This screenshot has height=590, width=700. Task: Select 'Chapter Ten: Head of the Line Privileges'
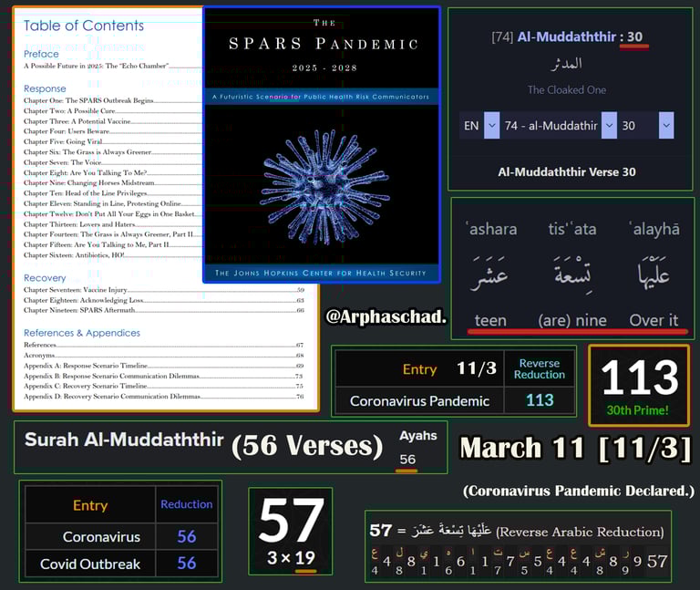point(86,193)
